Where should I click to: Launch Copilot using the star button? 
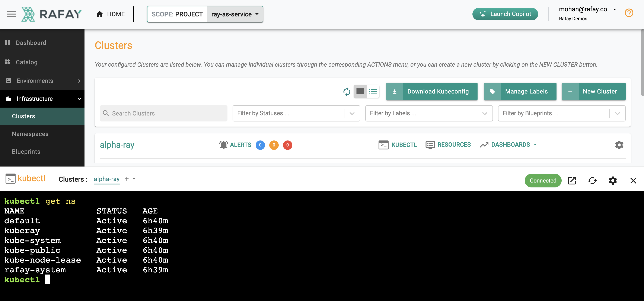coord(482,14)
